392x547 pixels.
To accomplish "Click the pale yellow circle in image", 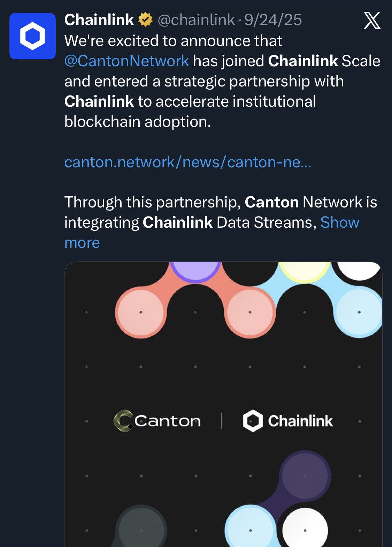I will 305,271.
